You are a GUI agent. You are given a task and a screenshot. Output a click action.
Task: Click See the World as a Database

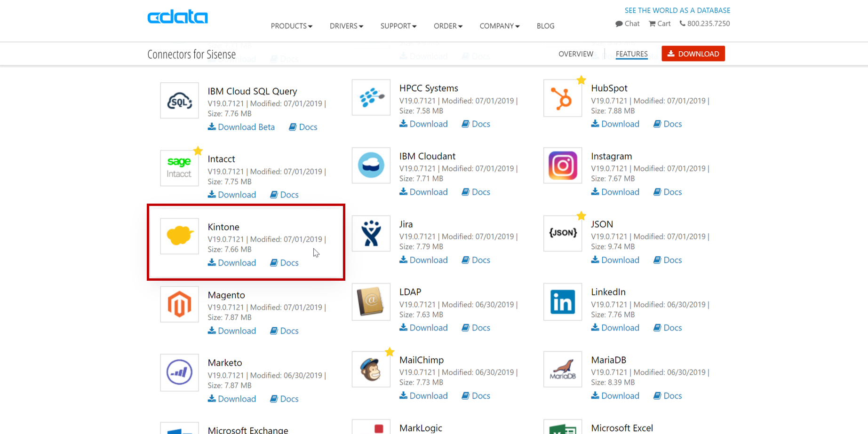point(677,10)
